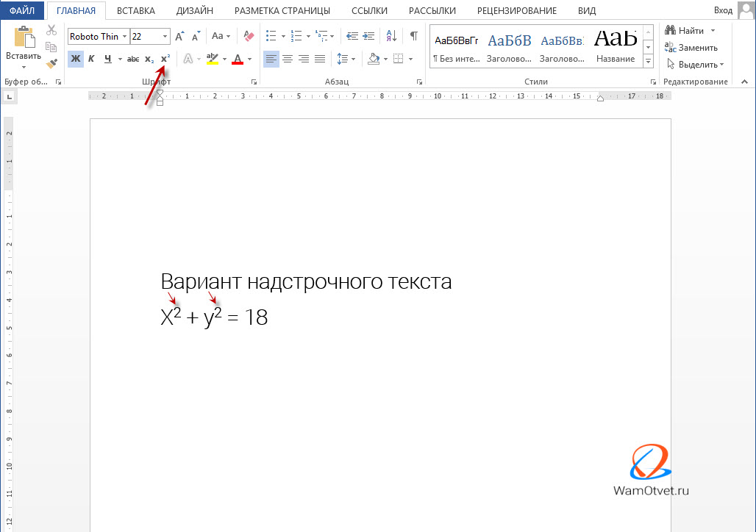Apply strikethrough formatting
The height and width of the screenshot is (532, 756).
pyautogui.click(x=133, y=59)
